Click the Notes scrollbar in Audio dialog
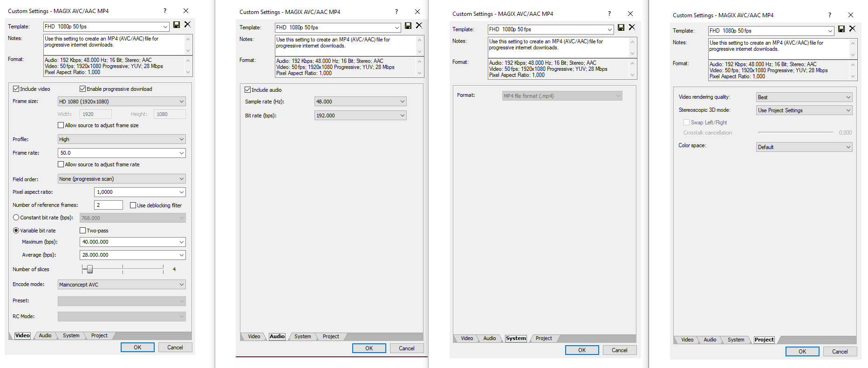This screenshot has width=868, height=368. (420, 46)
